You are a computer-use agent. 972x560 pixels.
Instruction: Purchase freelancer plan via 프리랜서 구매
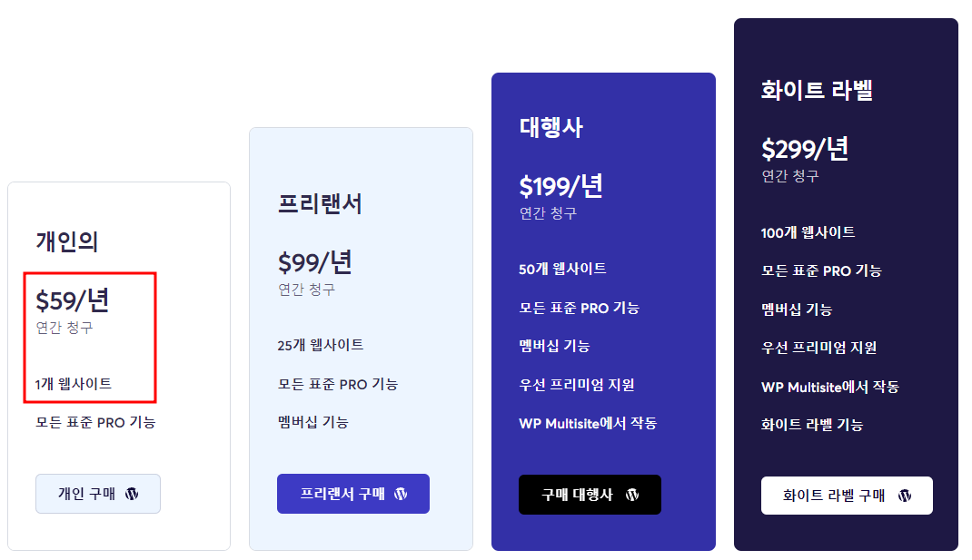(353, 494)
